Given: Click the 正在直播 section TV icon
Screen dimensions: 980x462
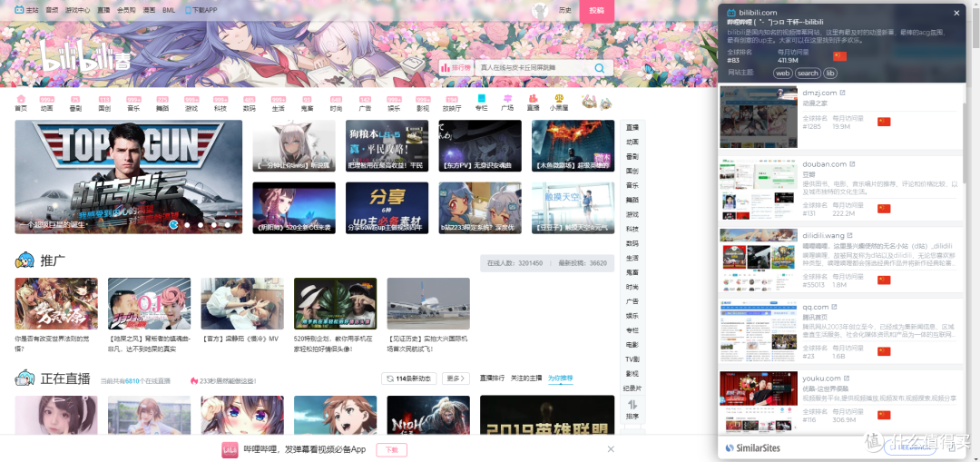Looking at the screenshot, I should (25, 378).
